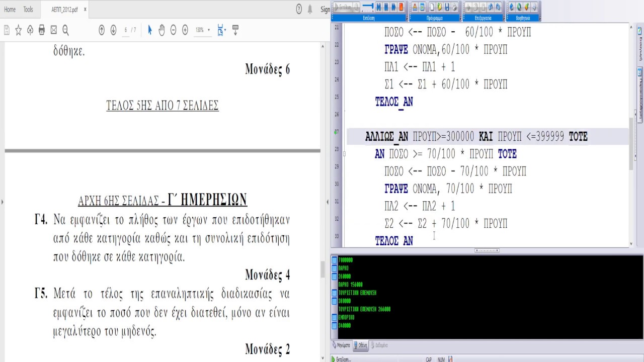Switch to the Οθόνη output tab
The height and width of the screenshot is (362, 644).
[360, 345]
